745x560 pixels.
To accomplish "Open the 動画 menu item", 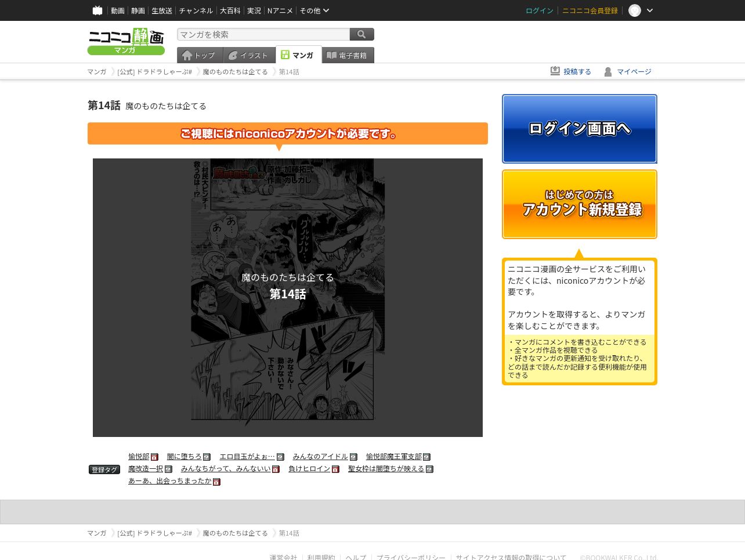I will pyautogui.click(x=118, y=10).
